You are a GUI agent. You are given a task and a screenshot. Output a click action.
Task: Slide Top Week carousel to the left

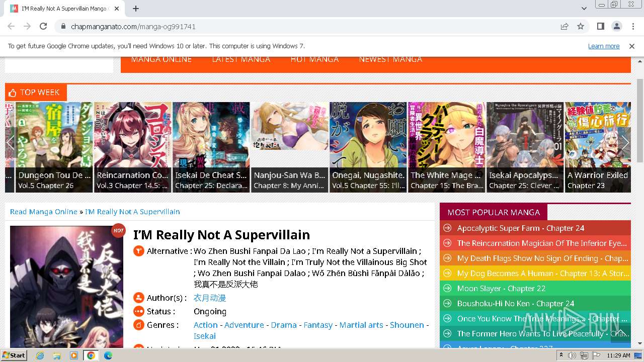pos(11,143)
